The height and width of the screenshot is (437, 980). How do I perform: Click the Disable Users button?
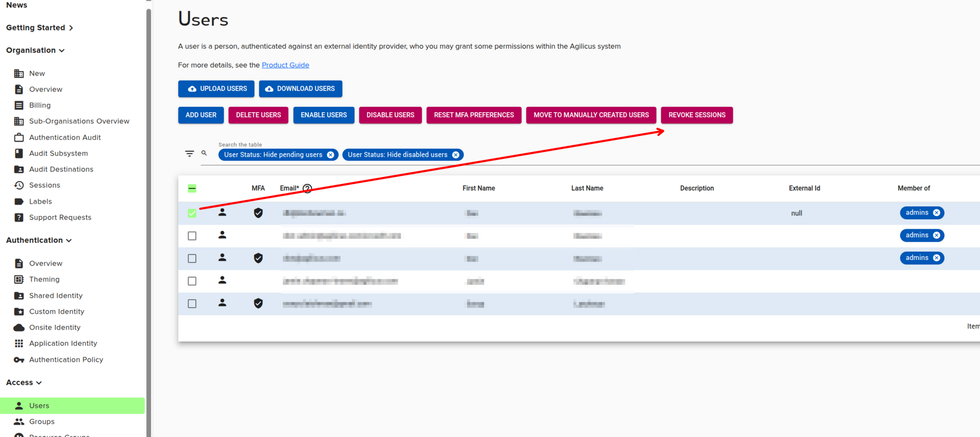pyautogui.click(x=391, y=115)
